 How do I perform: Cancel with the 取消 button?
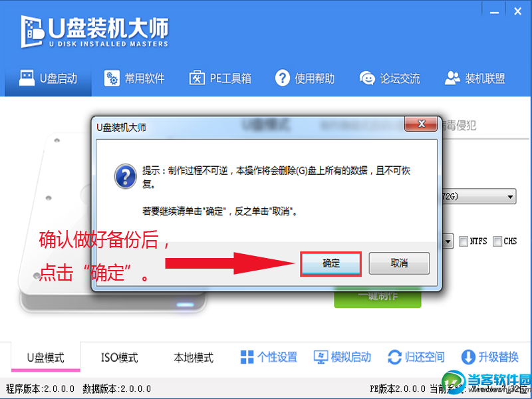pos(400,263)
